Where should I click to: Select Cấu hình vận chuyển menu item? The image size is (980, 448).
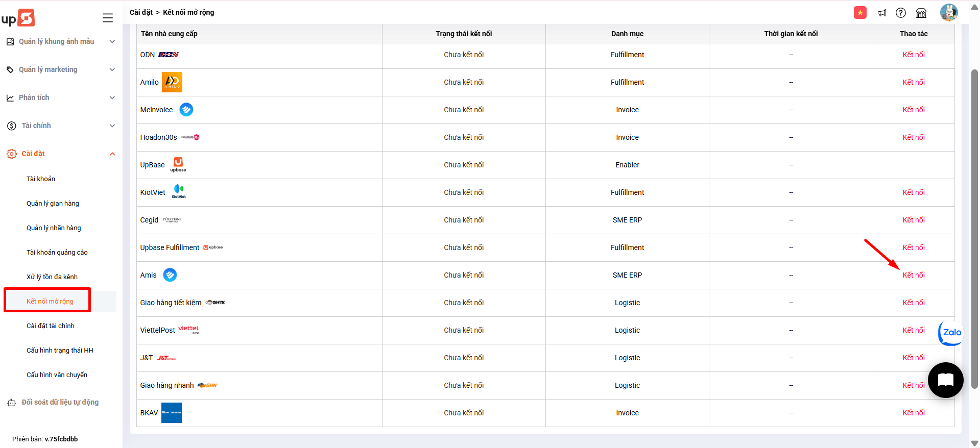tap(57, 375)
